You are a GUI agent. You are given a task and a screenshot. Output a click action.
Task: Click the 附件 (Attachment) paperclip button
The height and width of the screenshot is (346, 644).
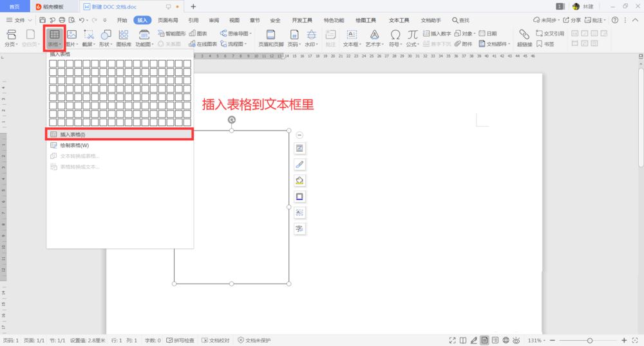coord(463,44)
